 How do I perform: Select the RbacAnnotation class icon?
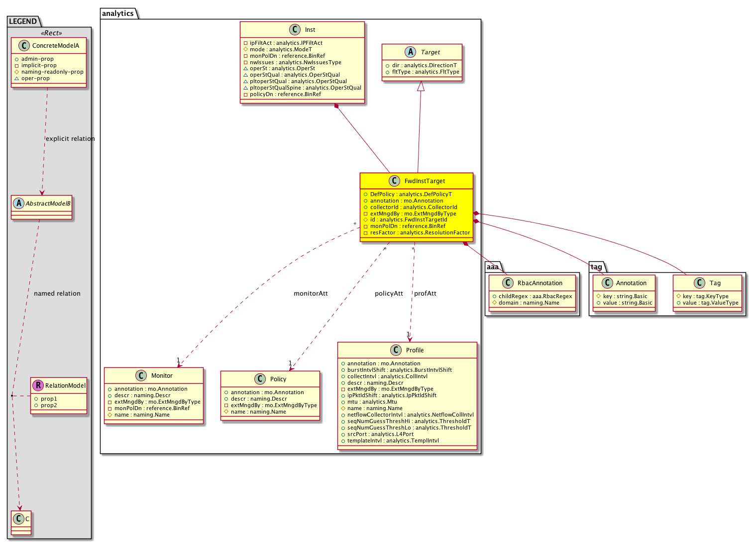click(507, 283)
